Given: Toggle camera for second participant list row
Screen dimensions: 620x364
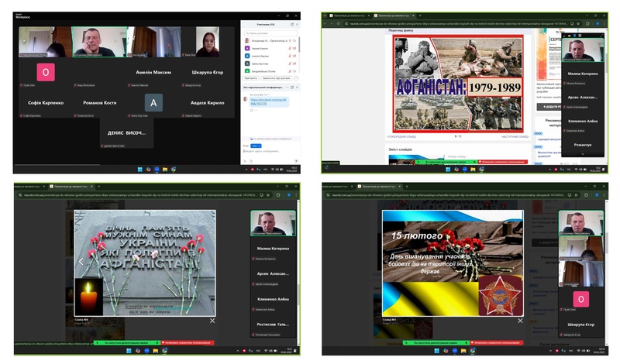Looking at the screenshot, I should 294,48.
